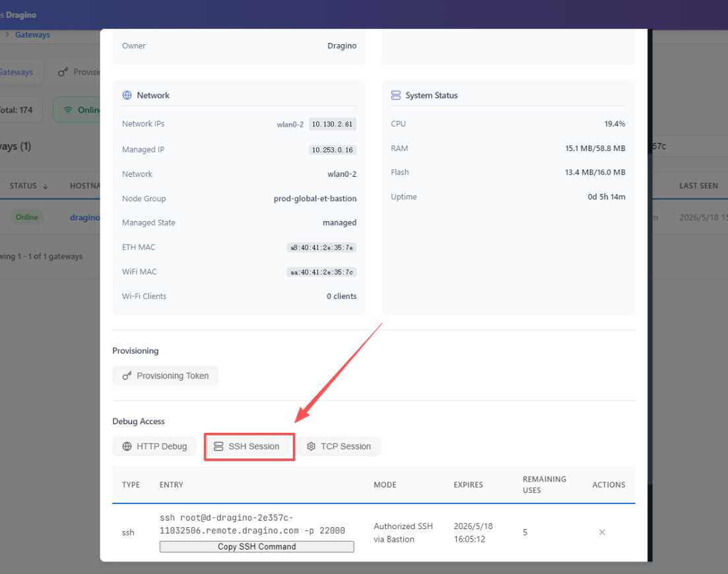Click the ssh root@d-dragino command text
Image resolution: width=728 pixels, height=574 pixels.
[252, 525]
